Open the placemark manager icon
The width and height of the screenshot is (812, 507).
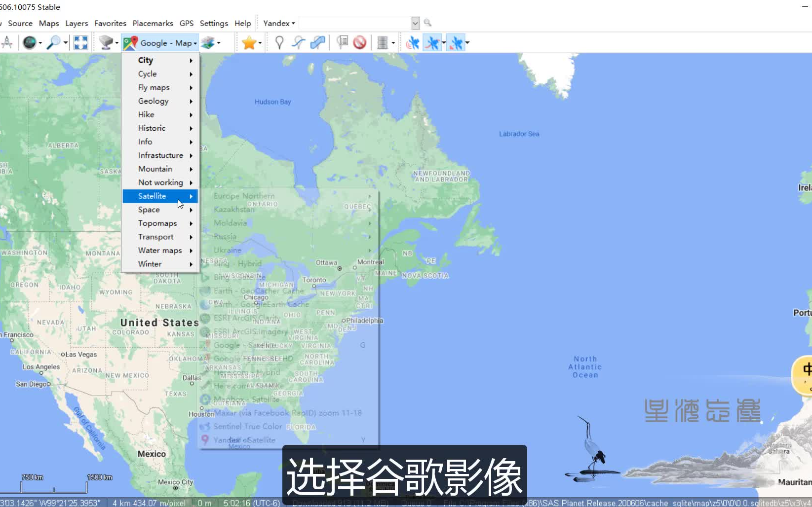(342, 43)
